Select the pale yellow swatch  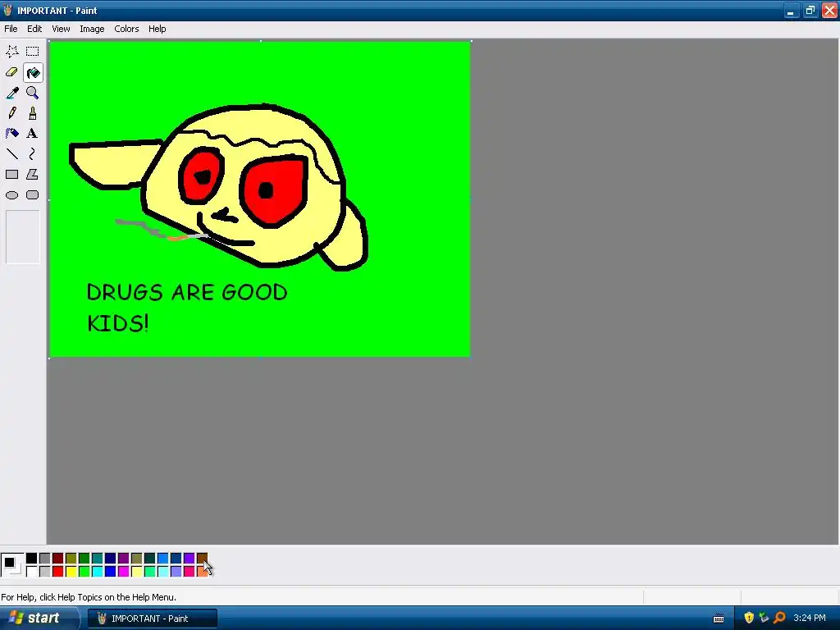(137, 572)
